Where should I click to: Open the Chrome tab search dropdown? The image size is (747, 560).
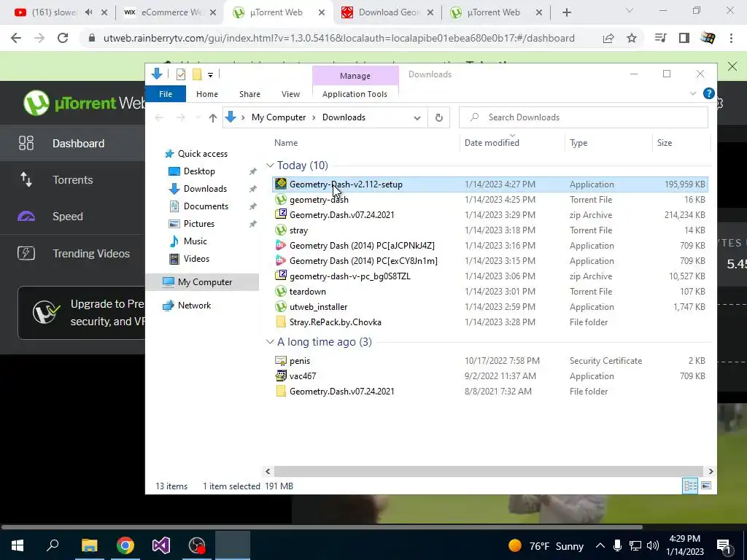[x=630, y=10]
